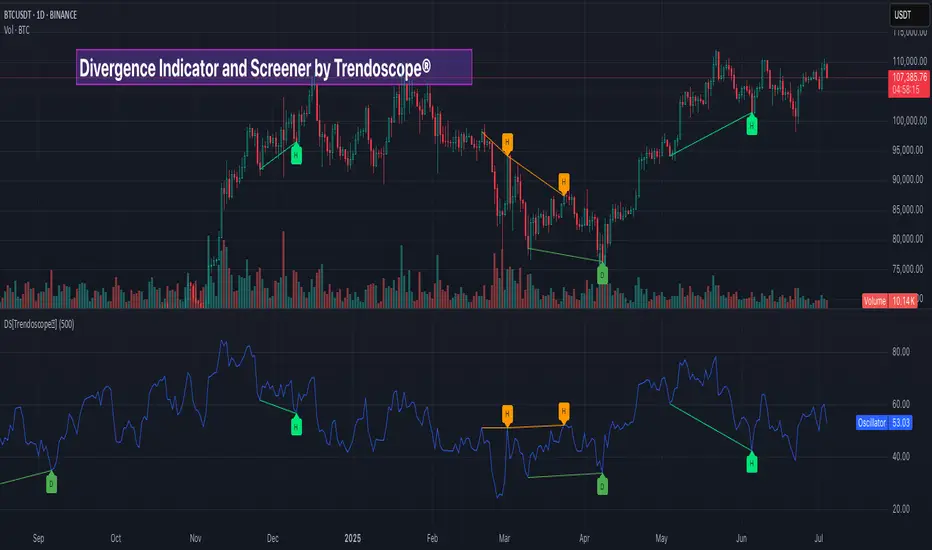Viewport: 932px width, 550px height.
Task: Click the blue Oscillator label
Action: click(871, 423)
